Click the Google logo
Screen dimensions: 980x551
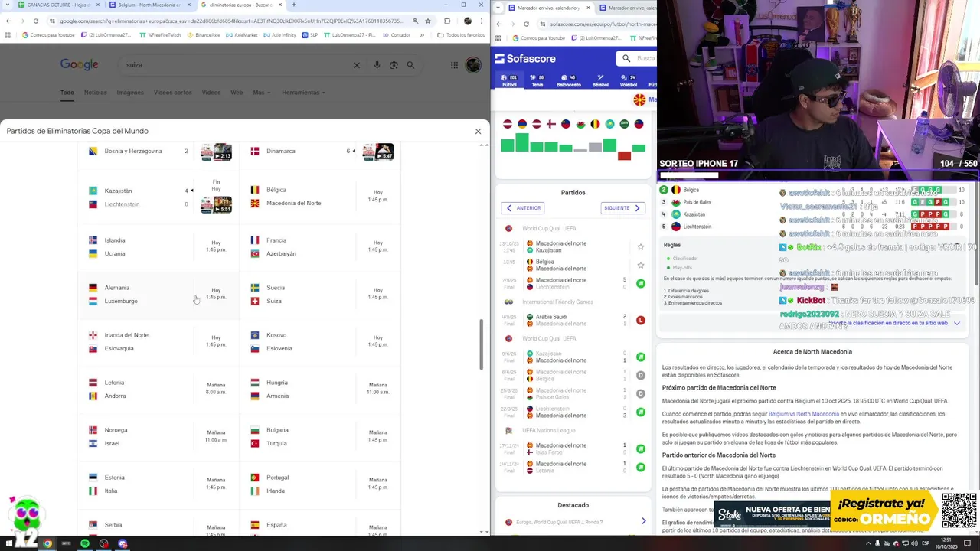80,65
